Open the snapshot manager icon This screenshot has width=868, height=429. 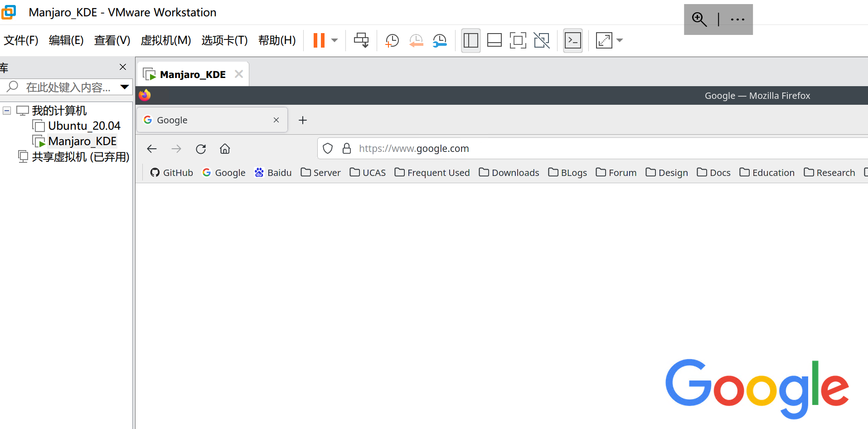tap(440, 40)
